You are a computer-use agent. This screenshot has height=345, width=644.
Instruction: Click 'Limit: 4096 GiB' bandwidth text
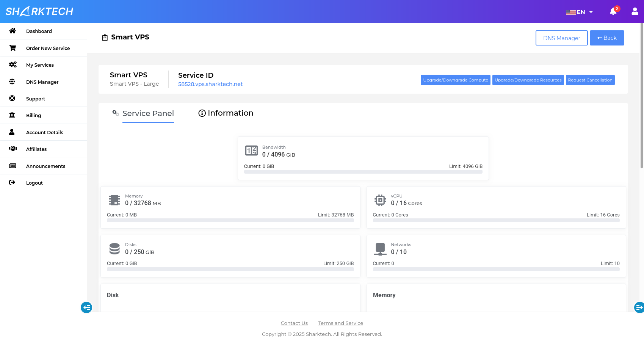point(466,166)
